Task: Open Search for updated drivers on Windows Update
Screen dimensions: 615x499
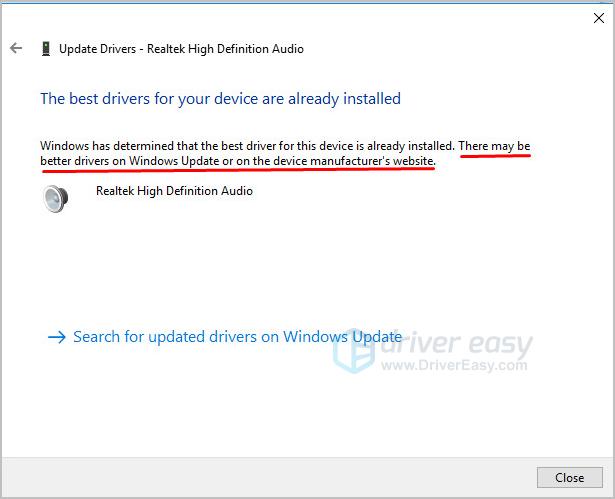Action: (237, 337)
